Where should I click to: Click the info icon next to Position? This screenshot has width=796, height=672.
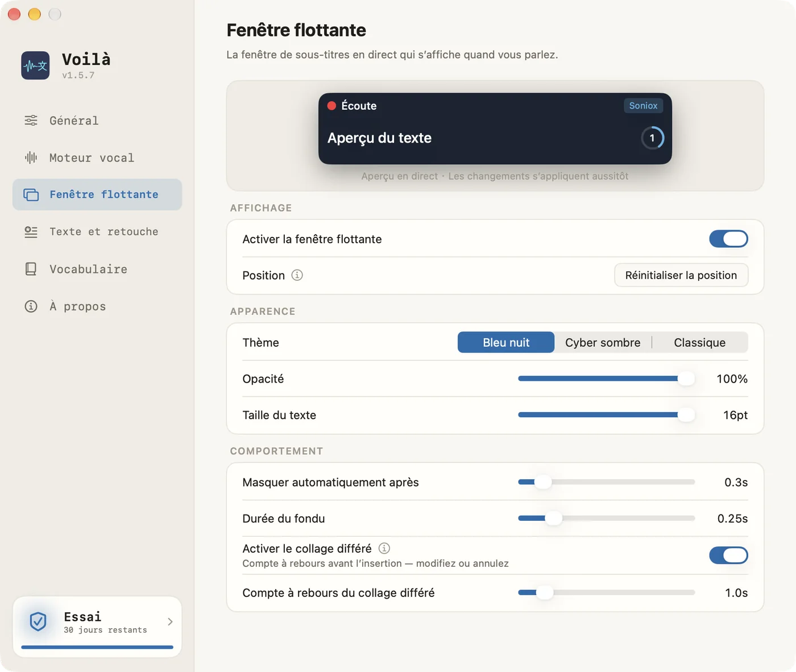[297, 275]
